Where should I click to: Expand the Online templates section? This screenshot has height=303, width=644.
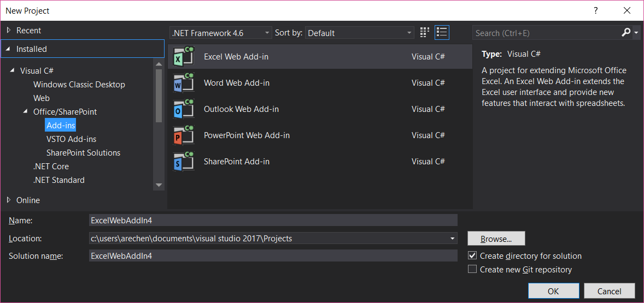pyautogui.click(x=9, y=200)
